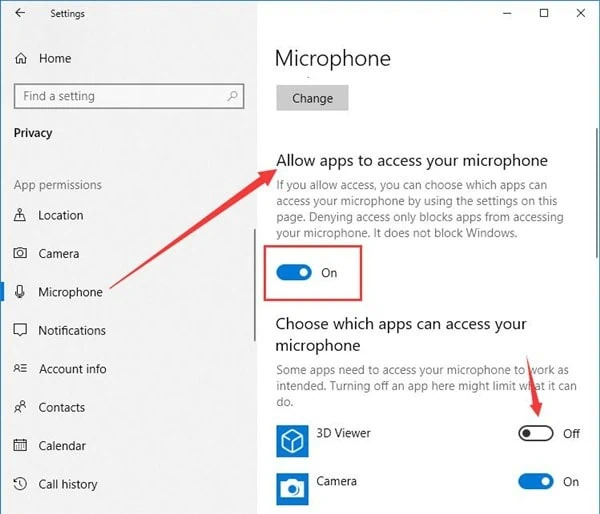Click the Camera icon in sidebar
This screenshot has width=600, height=514.
click(x=21, y=254)
